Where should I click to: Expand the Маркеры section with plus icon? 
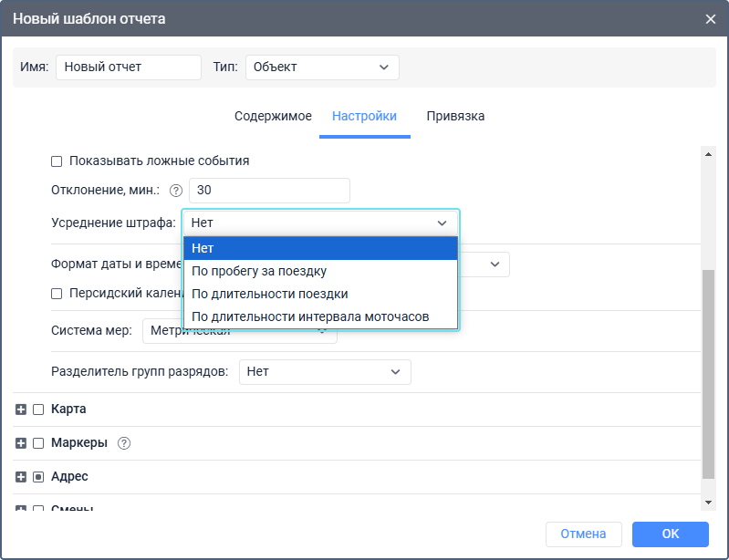[21, 443]
